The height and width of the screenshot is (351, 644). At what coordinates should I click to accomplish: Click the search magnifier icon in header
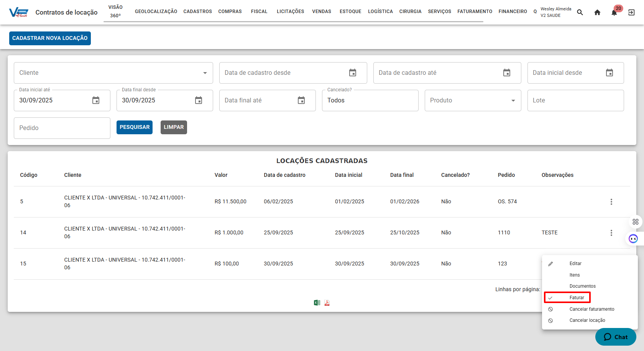coord(580,12)
